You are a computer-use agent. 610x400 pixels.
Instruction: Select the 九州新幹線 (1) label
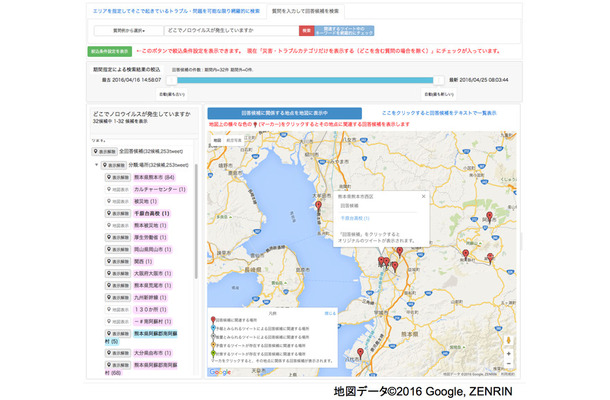pos(150,298)
